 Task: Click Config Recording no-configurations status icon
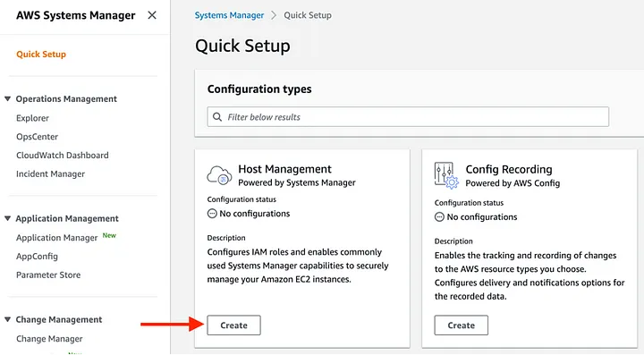[439, 217]
